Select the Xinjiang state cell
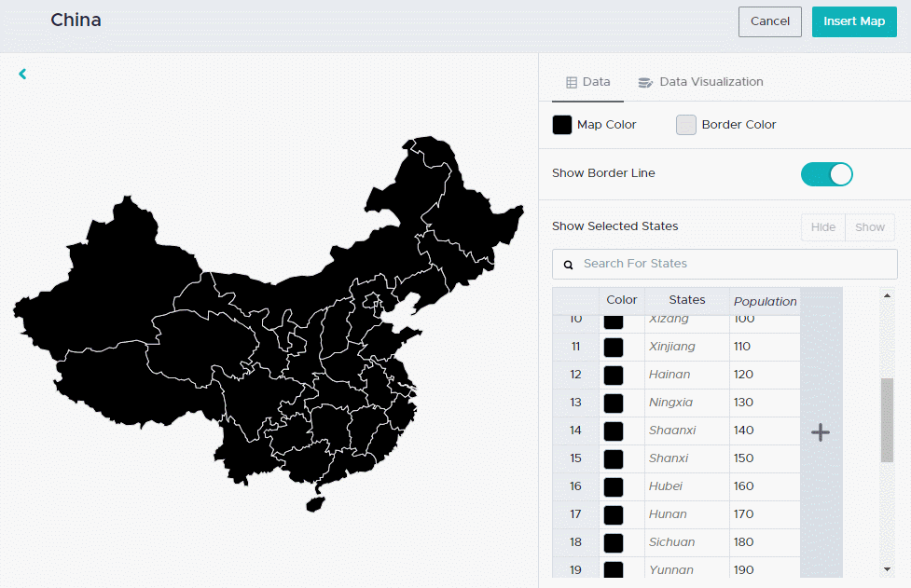The height and width of the screenshot is (588, 911). click(686, 347)
